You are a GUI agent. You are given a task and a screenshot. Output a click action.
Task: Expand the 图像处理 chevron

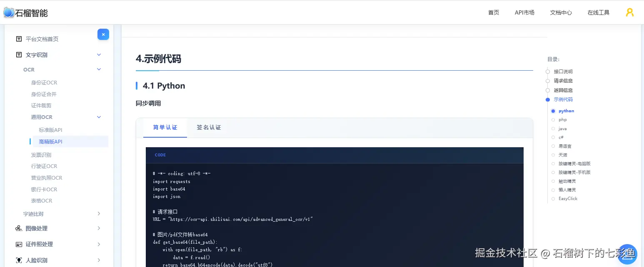(99, 228)
